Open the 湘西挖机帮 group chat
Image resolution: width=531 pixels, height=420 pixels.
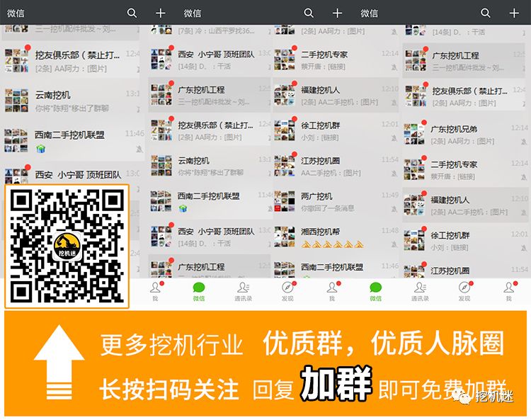point(336,237)
